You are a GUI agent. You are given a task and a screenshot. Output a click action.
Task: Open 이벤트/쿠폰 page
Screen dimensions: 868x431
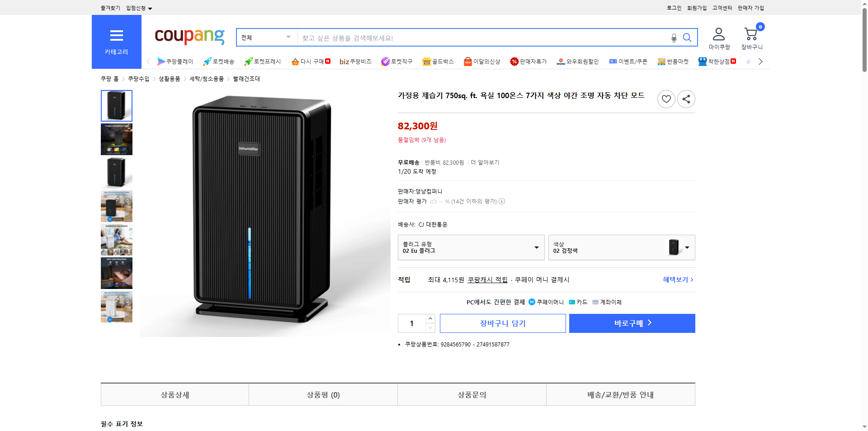(x=632, y=62)
